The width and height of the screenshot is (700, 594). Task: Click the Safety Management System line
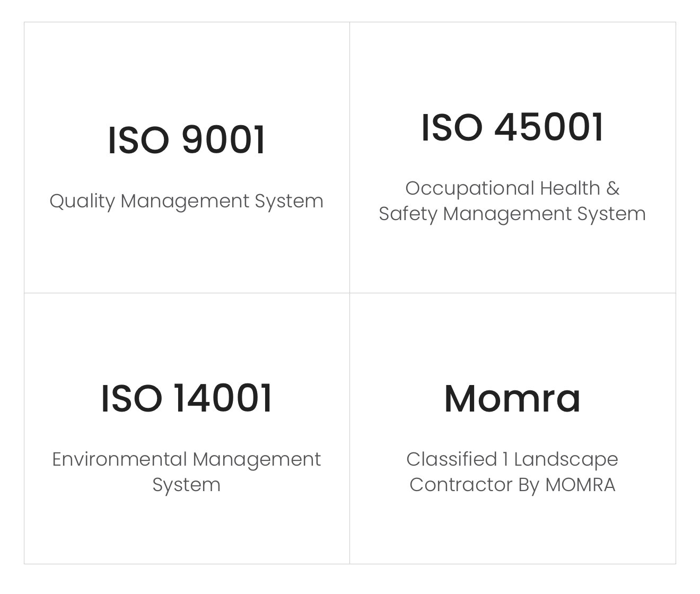pyautogui.click(x=512, y=214)
